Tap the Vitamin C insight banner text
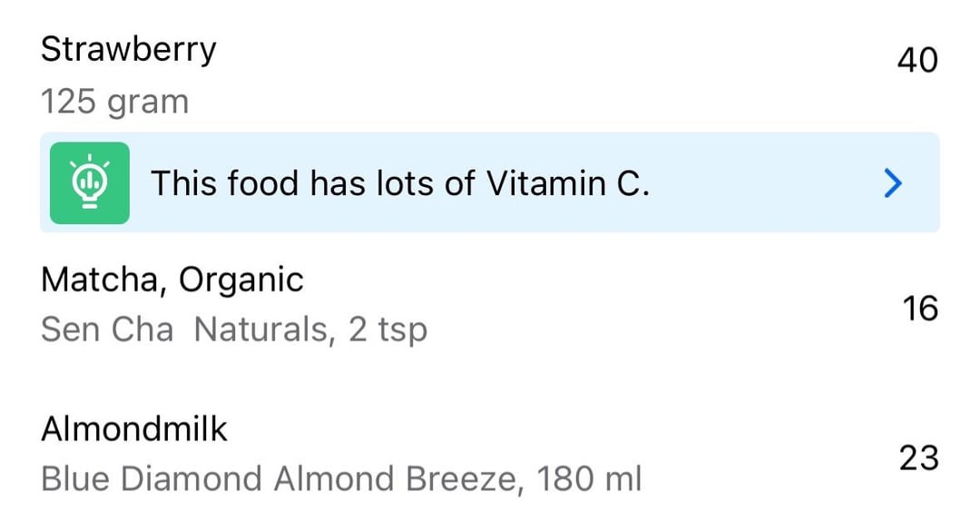This screenshot has height=530, width=980. [400, 183]
